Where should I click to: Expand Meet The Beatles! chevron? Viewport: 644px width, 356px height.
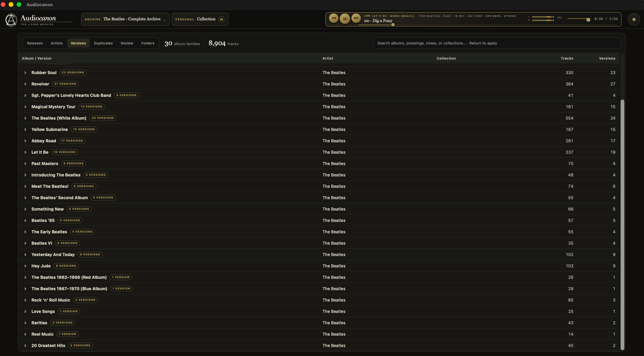point(25,186)
